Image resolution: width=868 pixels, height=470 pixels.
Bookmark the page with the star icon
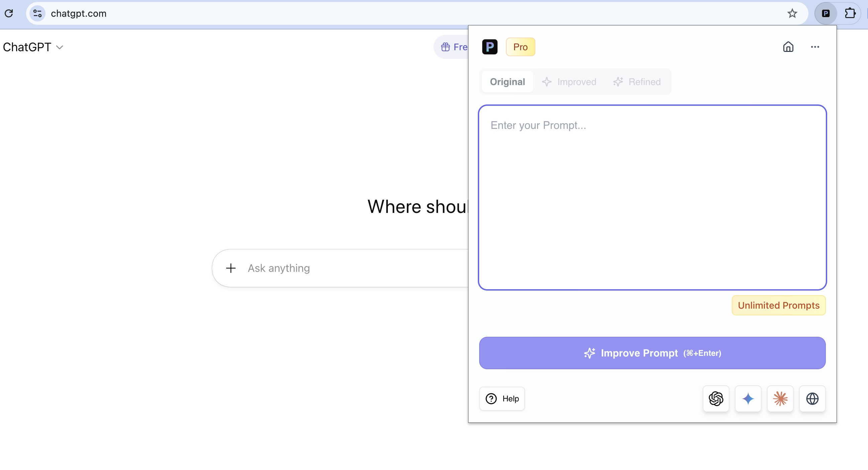(792, 13)
